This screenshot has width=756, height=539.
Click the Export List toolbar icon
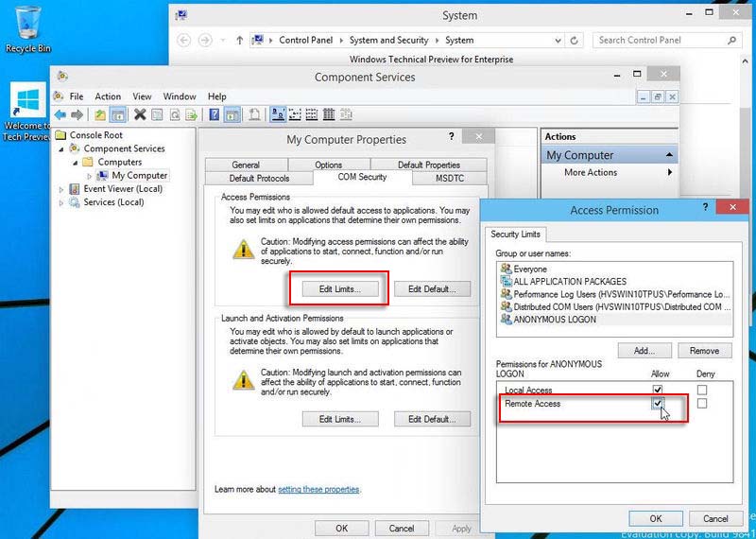[192, 114]
